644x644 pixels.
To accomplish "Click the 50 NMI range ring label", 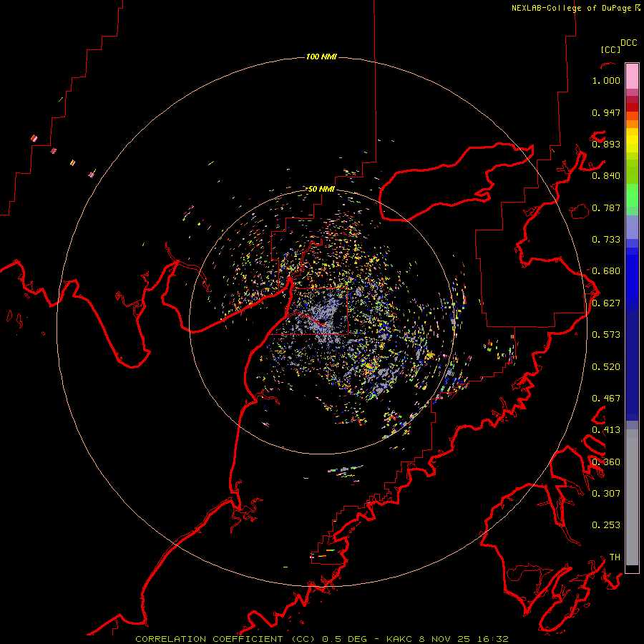I will tap(321, 189).
